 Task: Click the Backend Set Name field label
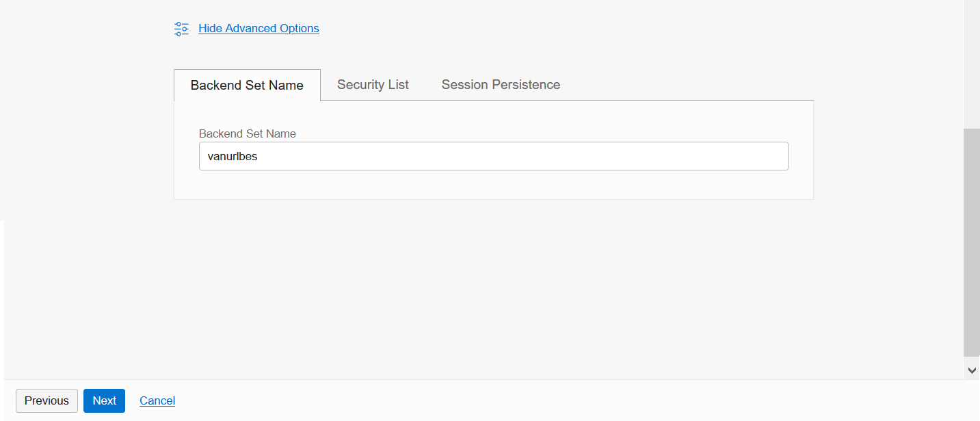click(x=247, y=133)
